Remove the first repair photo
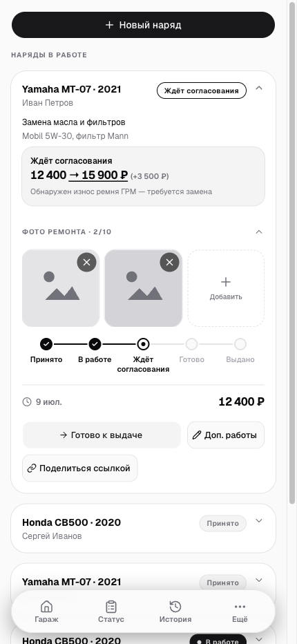Screen dimensions: 297x644 pyautogui.click(x=86, y=262)
